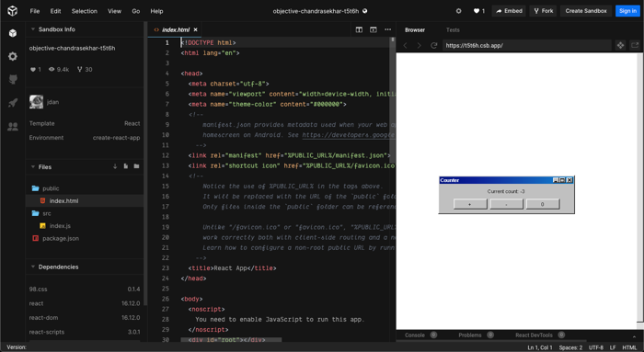Image resolution: width=644 pixels, height=352 pixels.
Task: Open the Go menu
Action: pos(136,11)
